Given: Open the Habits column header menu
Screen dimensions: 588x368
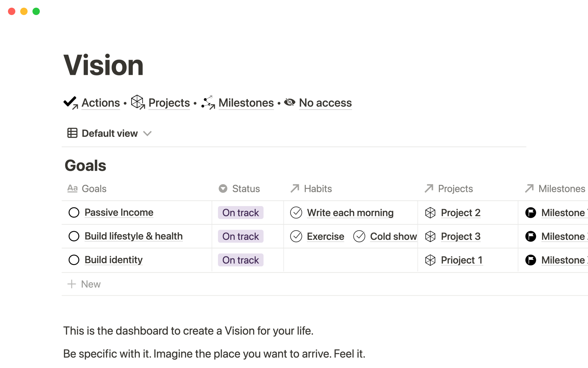Looking at the screenshot, I should click(x=311, y=189).
